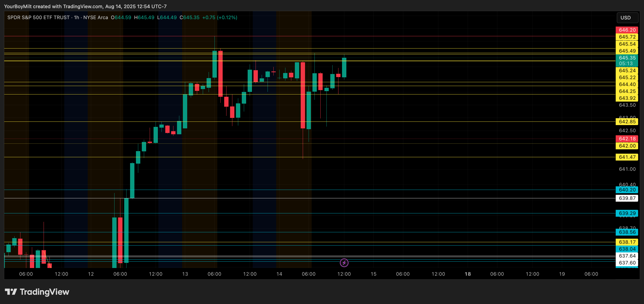This screenshot has height=304, width=644.
Task: Click the 1h interval in chart legend
Action: [77, 18]
